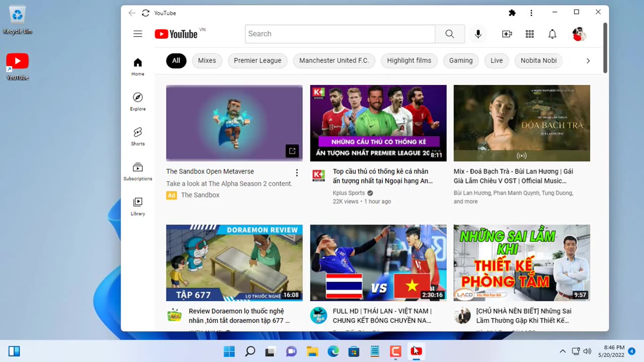644x362 pixels.
Task: Open the Widgets button on taskbar
Action: click(x=14, y=351)
